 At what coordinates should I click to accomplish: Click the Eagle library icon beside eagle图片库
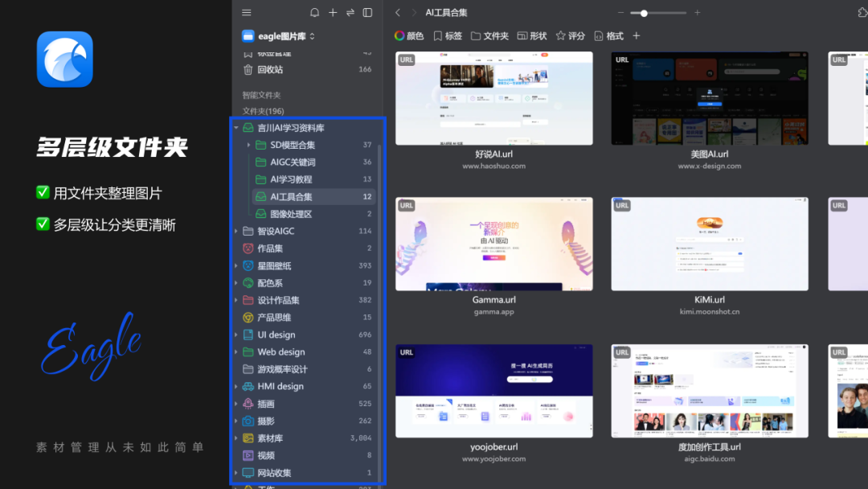tap(248, 36)
